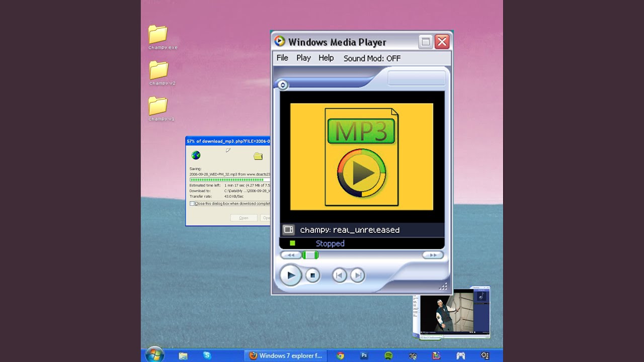644x362 pixels.
Task: Click the 'champy: real_unreleased' track title
Action: click(350, 230)
